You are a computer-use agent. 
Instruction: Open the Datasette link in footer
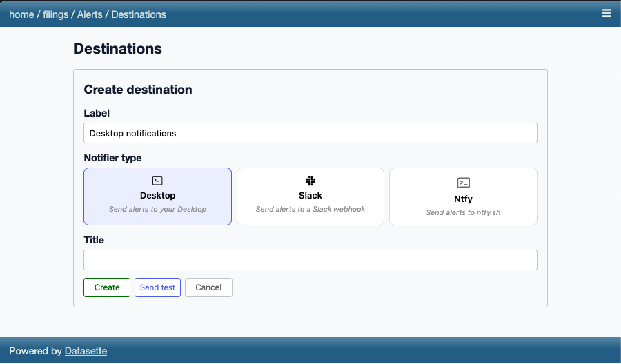click(86, 351)
